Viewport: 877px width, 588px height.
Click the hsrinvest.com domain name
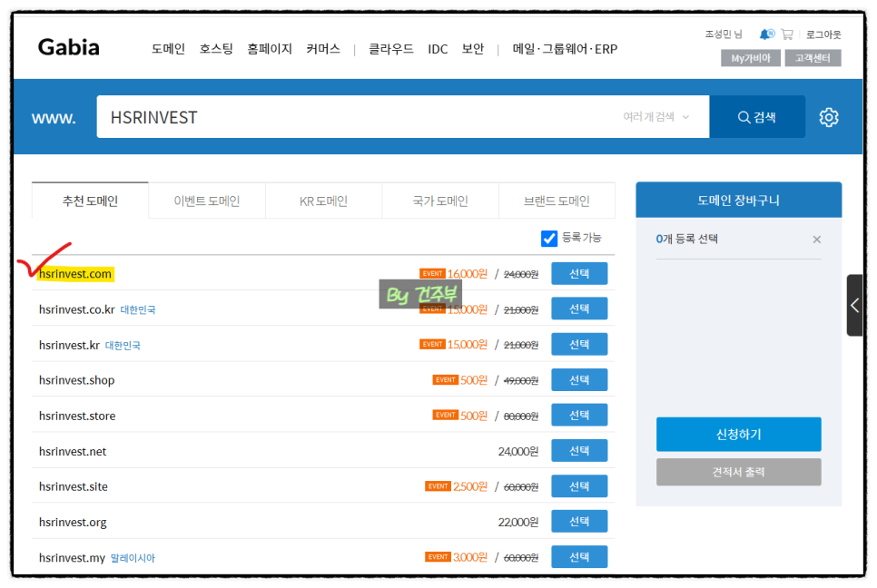click(x=75, y=274)
